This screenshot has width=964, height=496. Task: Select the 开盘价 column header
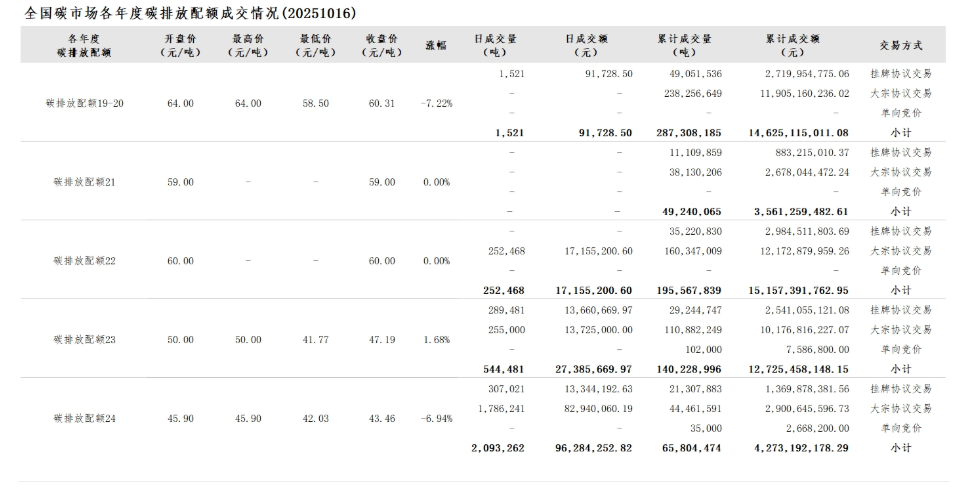coord(180,45)
